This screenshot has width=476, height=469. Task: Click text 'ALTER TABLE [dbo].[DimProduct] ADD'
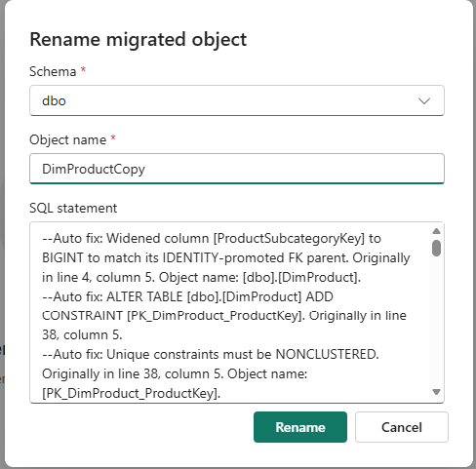click(x=219, y=296)
